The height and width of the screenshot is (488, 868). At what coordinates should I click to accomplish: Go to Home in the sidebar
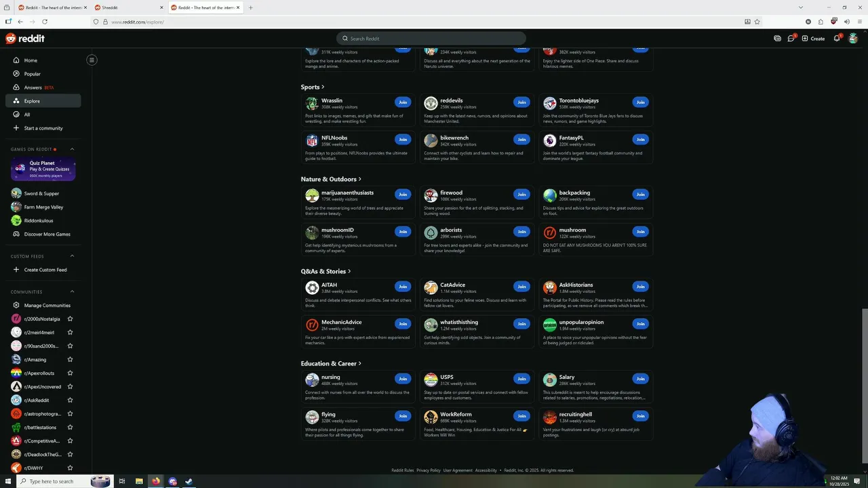coord(43,60)
